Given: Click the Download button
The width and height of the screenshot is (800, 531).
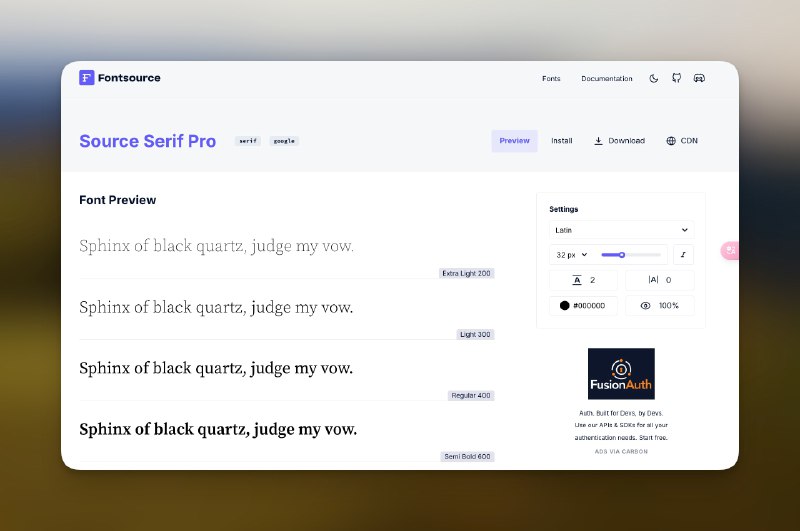Looking at the screenshot, I should coord(619,141).
